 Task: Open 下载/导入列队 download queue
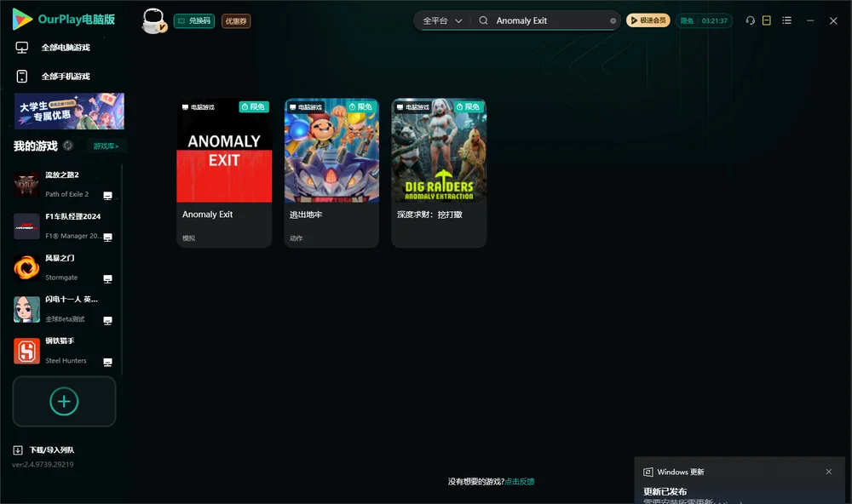click(x=52, y=450)
